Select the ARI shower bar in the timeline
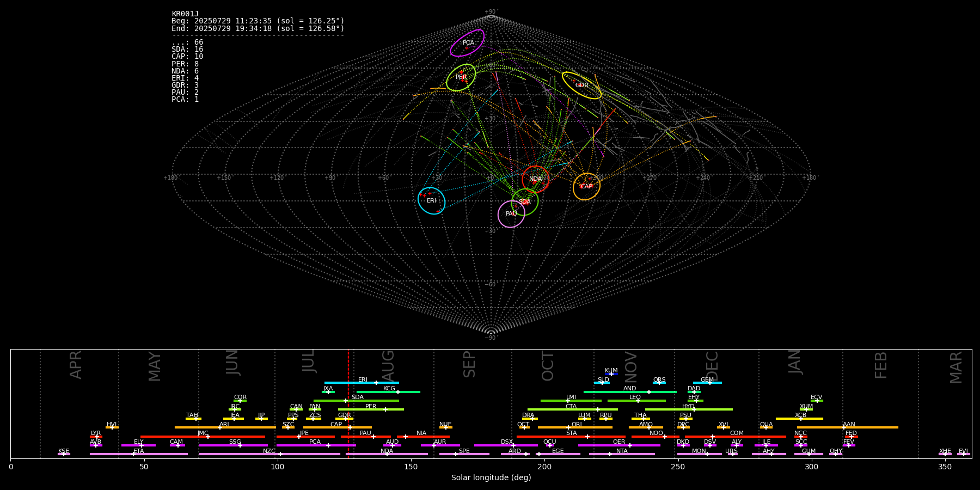980x490 pixels. [225, 427]
